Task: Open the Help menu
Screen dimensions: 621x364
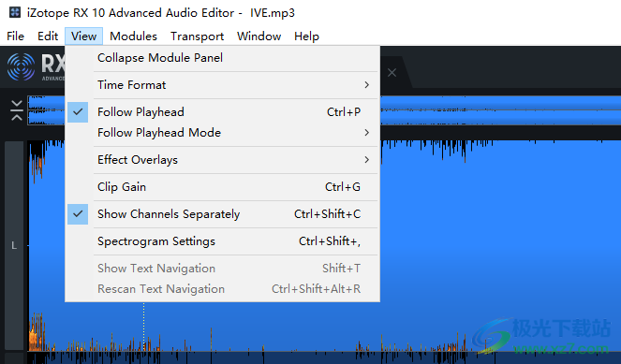Action: 306,36
